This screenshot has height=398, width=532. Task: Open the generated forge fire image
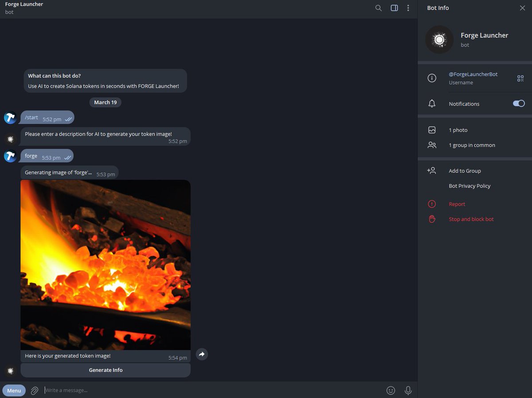tap(106, 265)
